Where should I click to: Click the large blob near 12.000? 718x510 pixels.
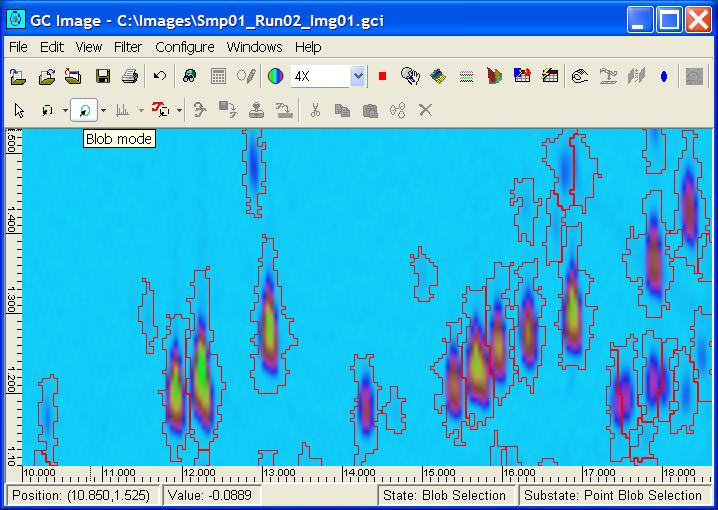[x=202, y=375]
